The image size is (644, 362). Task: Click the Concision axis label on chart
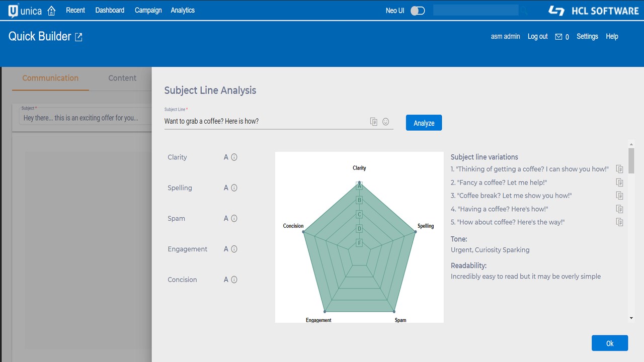293,226
